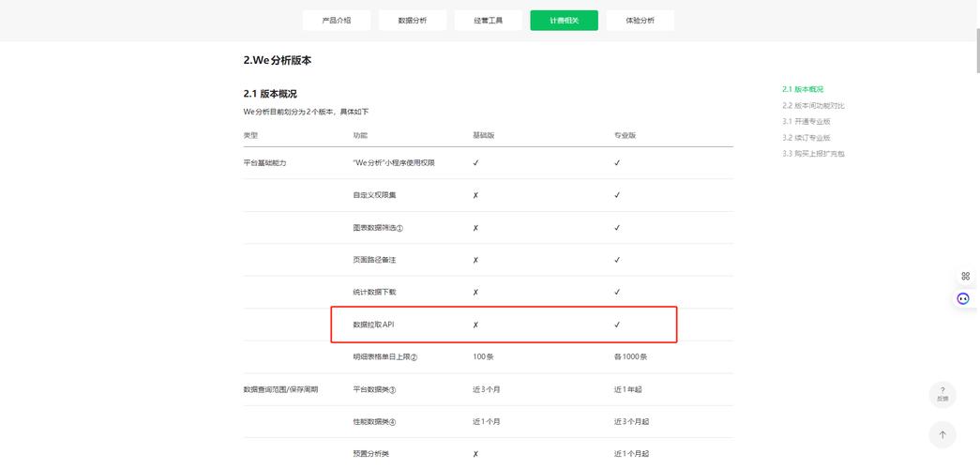The image size is (980, 469).
Task: Click the back-to-top arrow button
Action: click(942, 434)
